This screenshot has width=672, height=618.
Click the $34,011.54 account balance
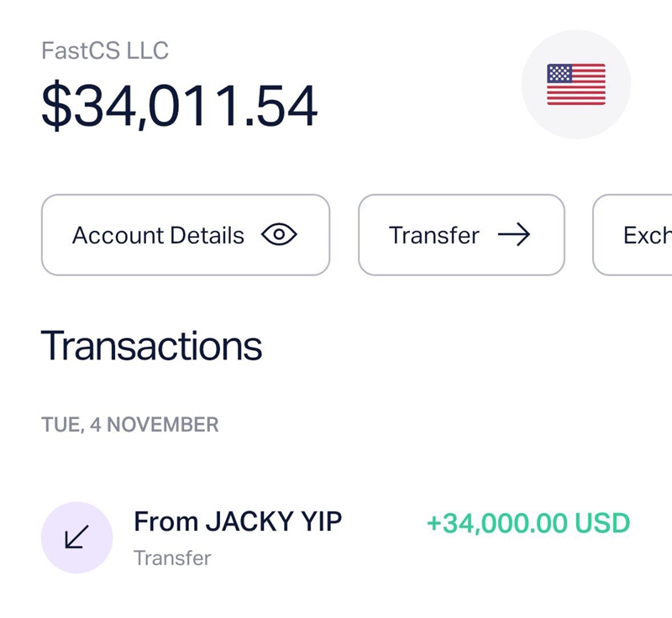point(179,107)
